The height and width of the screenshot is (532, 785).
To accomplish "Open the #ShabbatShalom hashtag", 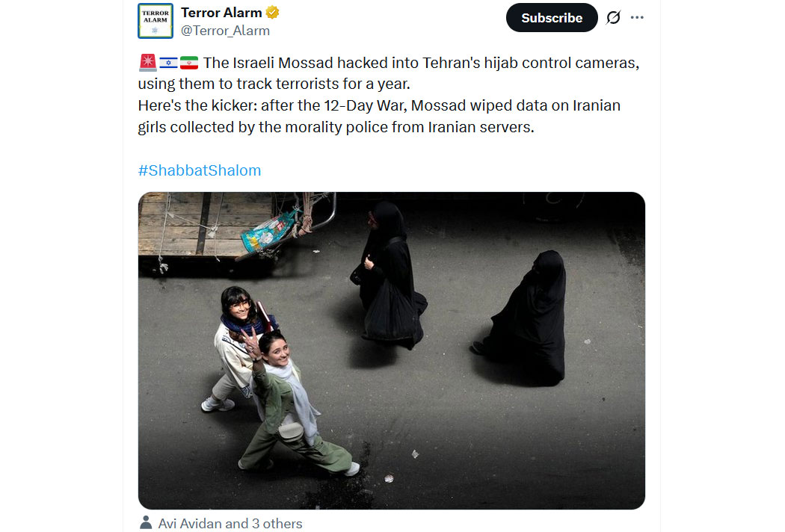I will coord(200,170).
